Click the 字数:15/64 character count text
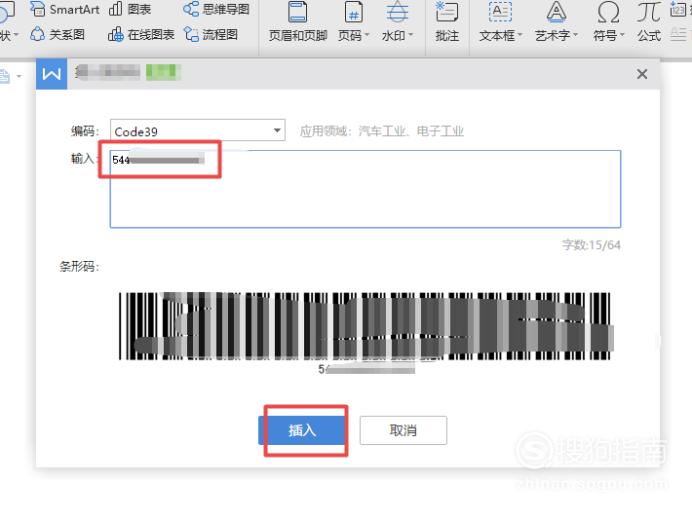This screenshot has height=518, width=692. (591, 245)
